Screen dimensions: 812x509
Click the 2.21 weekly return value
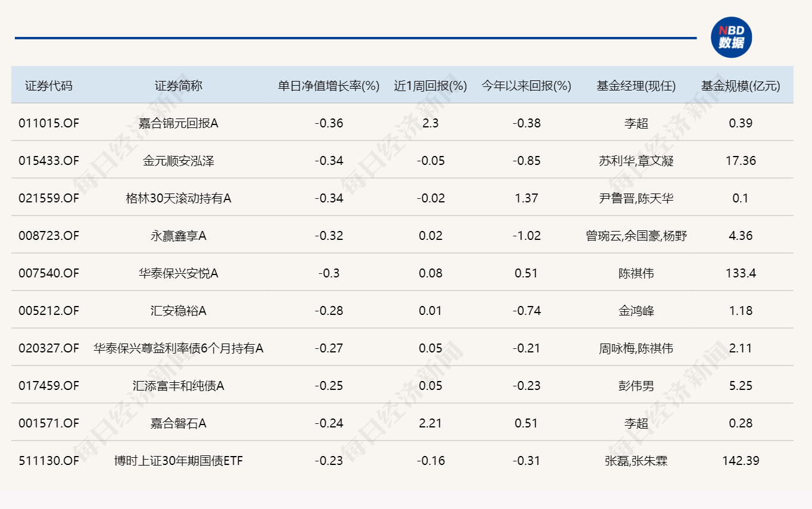coord(430,423)
